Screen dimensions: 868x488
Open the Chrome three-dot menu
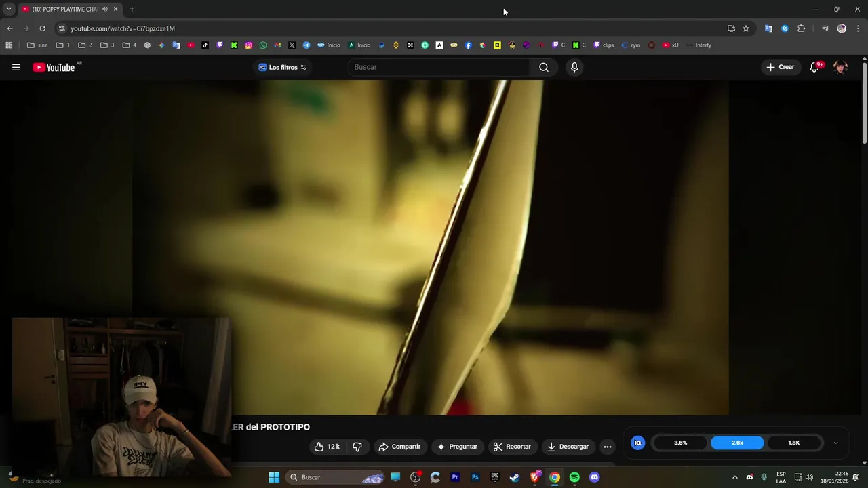[858, 28]
